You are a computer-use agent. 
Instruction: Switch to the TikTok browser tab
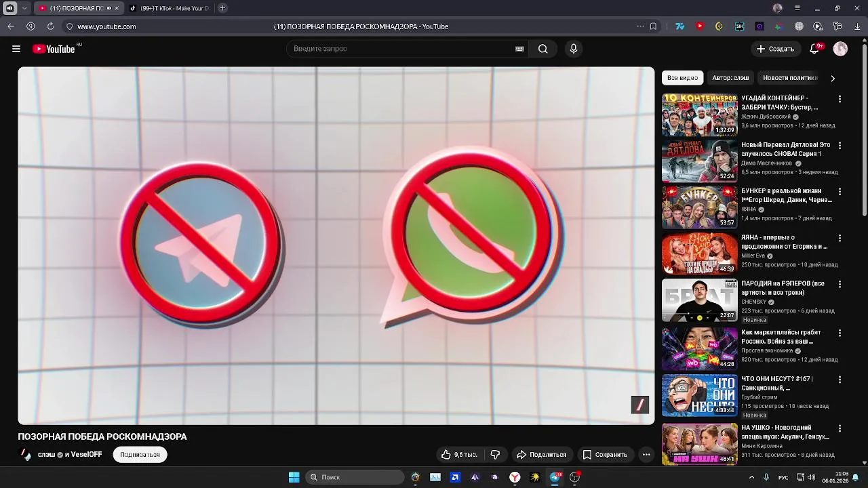pyautogui.click(x=170, y=8)
